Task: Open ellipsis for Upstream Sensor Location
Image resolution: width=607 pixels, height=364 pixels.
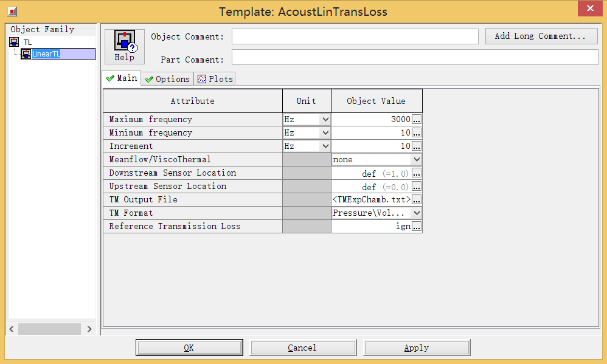Action: click(417, 187)
